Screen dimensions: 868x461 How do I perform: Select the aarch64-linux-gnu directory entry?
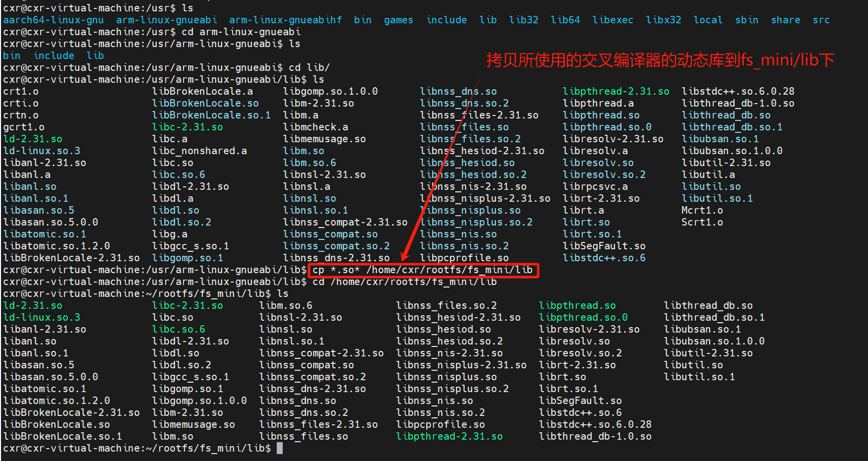53,20
